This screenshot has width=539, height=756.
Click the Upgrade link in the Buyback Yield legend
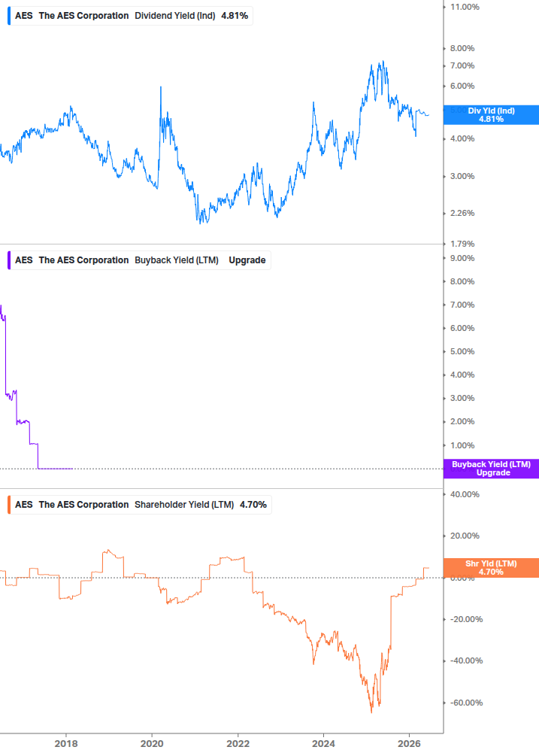click(247, 260)
